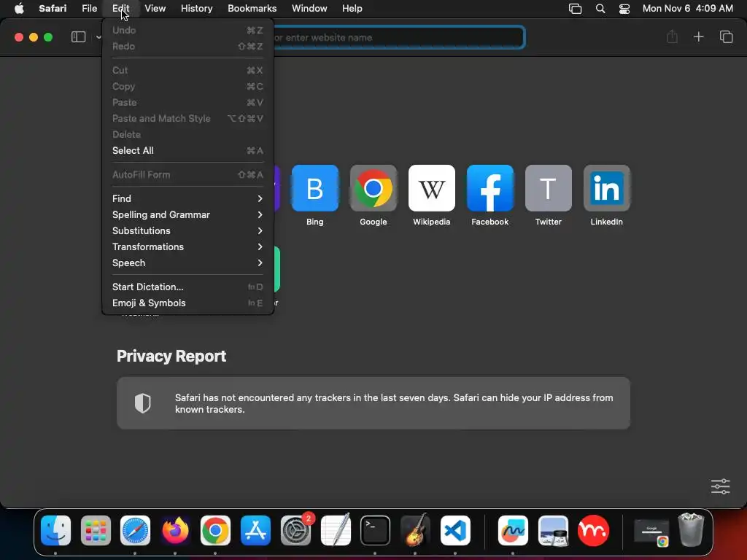Viewport: 747px width, 560px height.
Task: Launch Chrome from the Dock
Action: pyautogui.click(x=215, y=530)
